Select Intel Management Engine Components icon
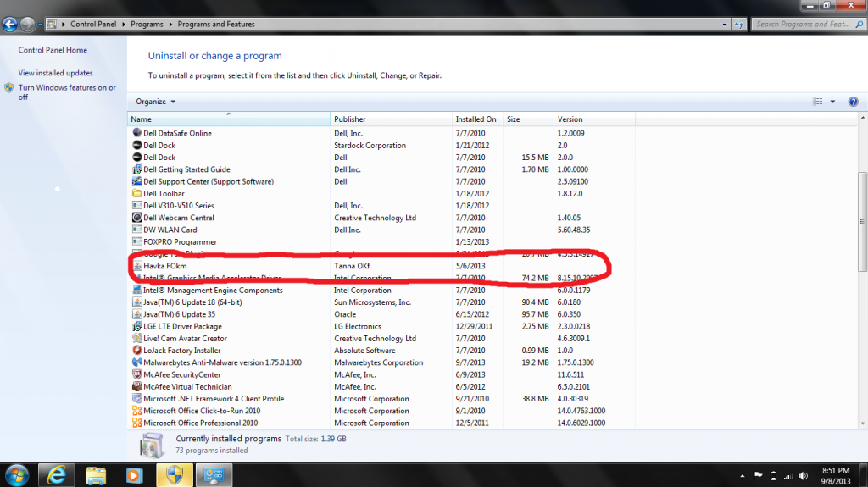 (136, 290)
